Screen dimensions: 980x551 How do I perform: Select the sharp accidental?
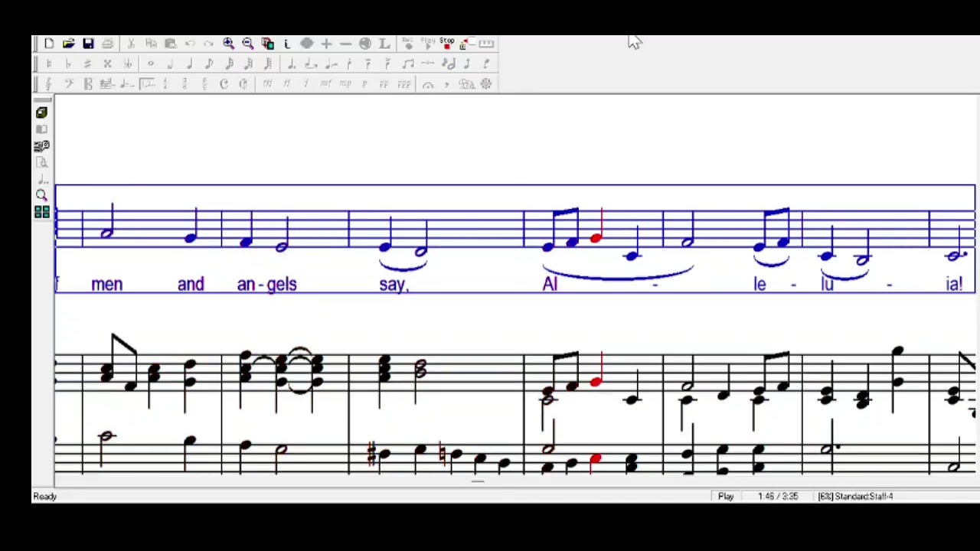point(87,64)
